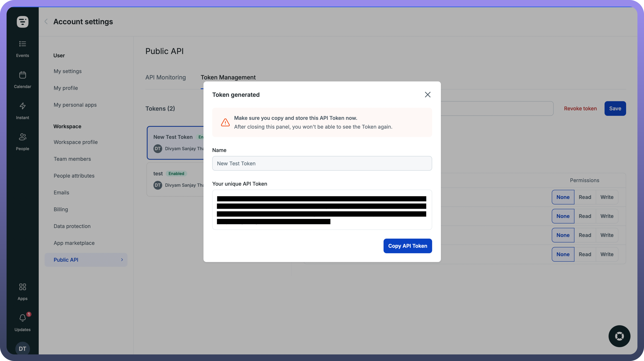Open the People sidebar section

pyautogui.click(x=23, y=142)
